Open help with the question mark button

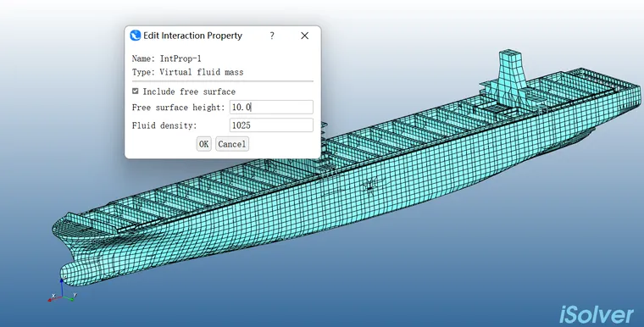pos(272,36)
